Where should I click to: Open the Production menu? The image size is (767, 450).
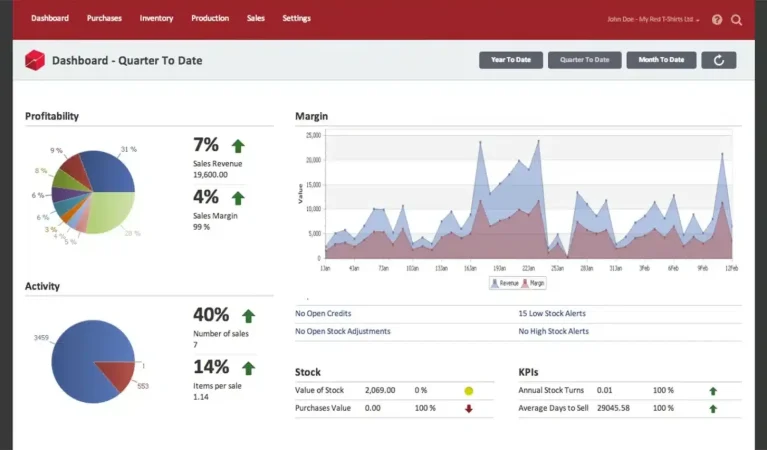tap(210, 18)
